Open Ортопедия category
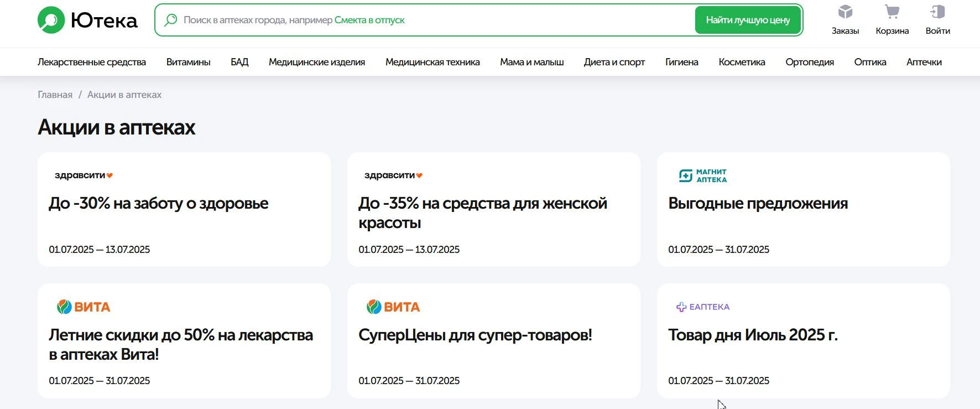Screen dimensions: 980x409 [x=810, y=62]
